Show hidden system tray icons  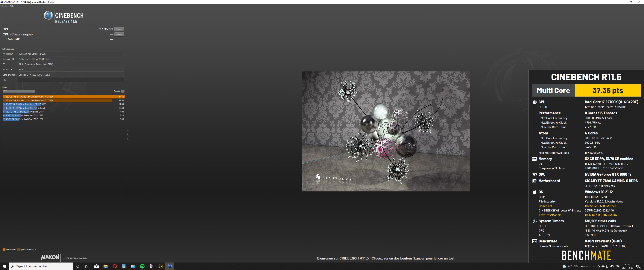tap(594, 266)
